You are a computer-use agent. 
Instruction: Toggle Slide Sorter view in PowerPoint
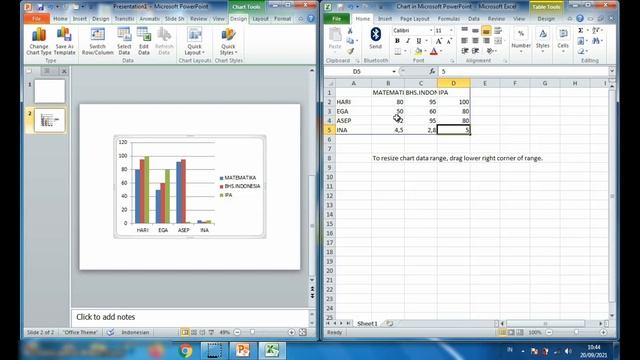coord(194,333)
